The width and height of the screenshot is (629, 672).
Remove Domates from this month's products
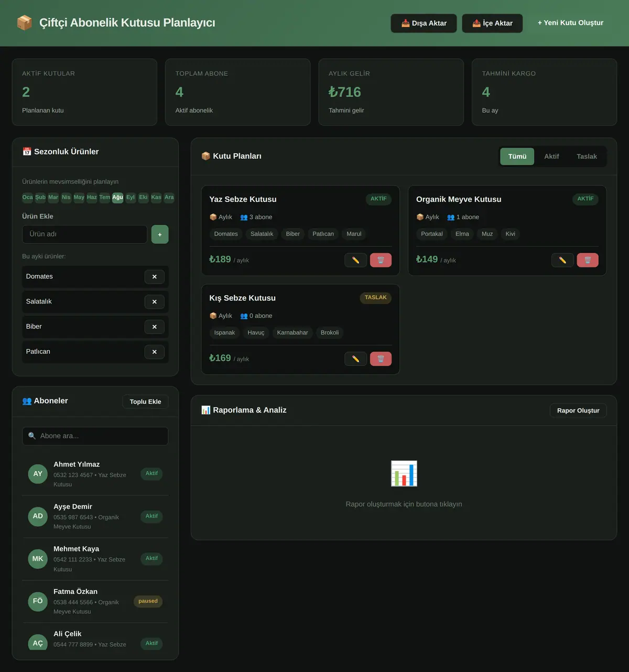155,277
